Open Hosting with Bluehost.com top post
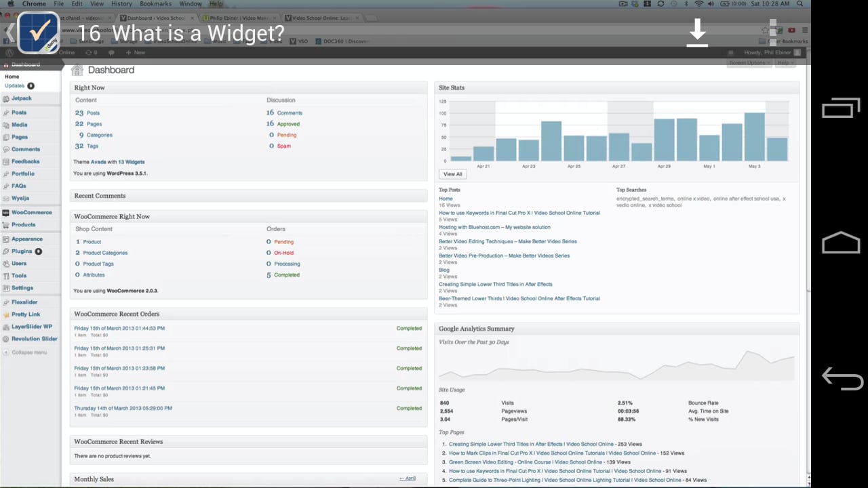Screen dimensions: 868x488 tap(494, 227)
